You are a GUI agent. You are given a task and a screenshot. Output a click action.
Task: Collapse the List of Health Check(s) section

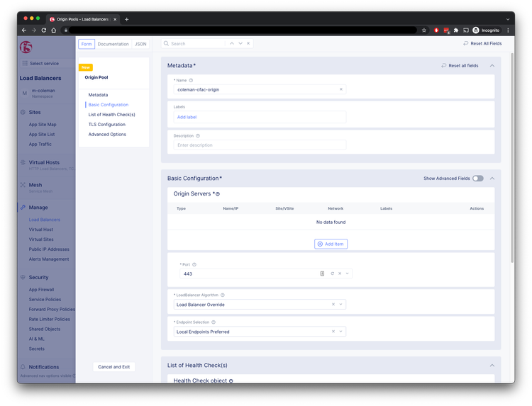492,366
